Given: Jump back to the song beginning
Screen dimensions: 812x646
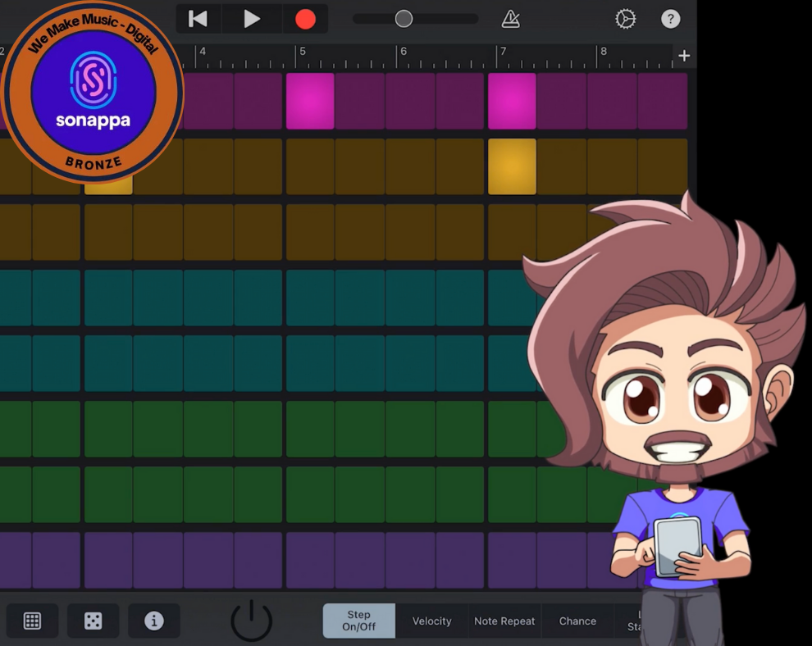Looking at the screenshot, I should coord(198,19).
